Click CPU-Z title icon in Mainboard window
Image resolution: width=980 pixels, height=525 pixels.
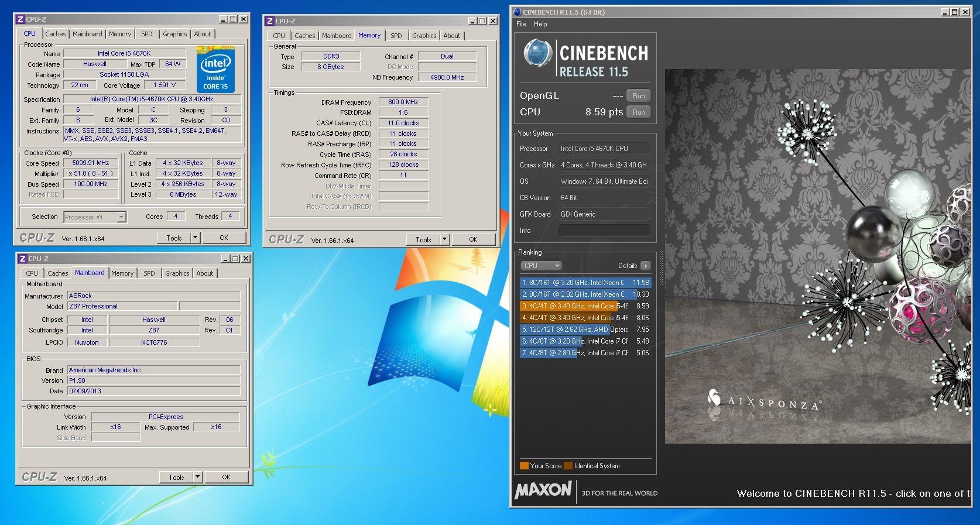[23, 259]
